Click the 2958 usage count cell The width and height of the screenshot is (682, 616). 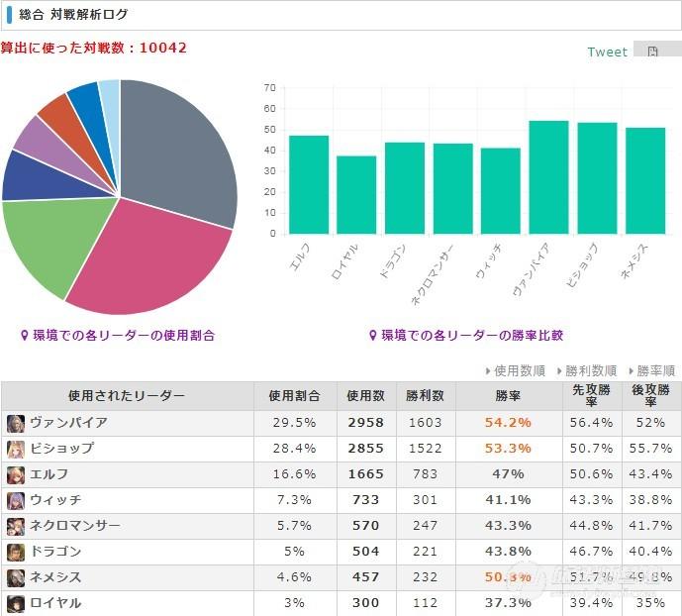[x=366, y=423]
